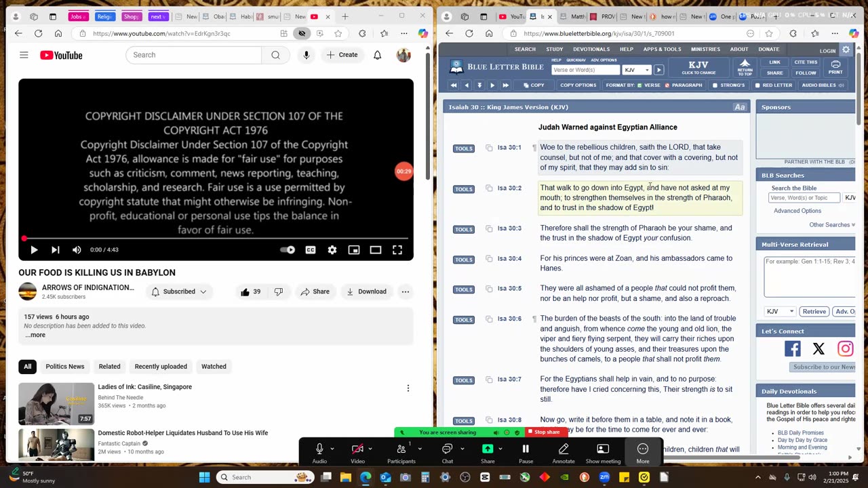The width and height of the screenshot is (868, 488).
Task: Start YouTube voice search with microphone
Action: pos(307,55)
